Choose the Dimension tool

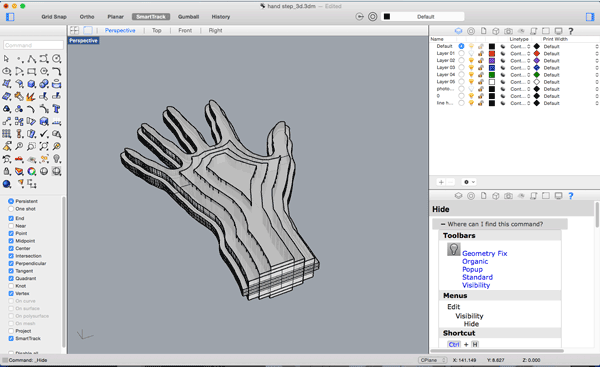pyautogui.click(x=57, y=122)
